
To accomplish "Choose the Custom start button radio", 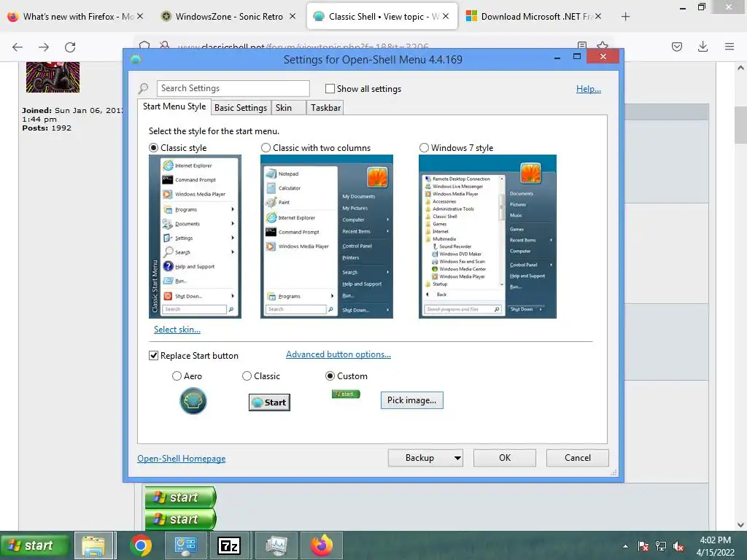I will pyautogui.click(x=330, y=376).
